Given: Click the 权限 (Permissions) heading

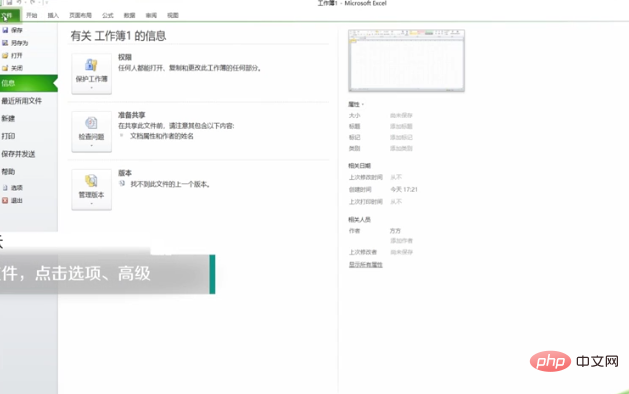Looking at the screenshot, I should click(125, 57).
